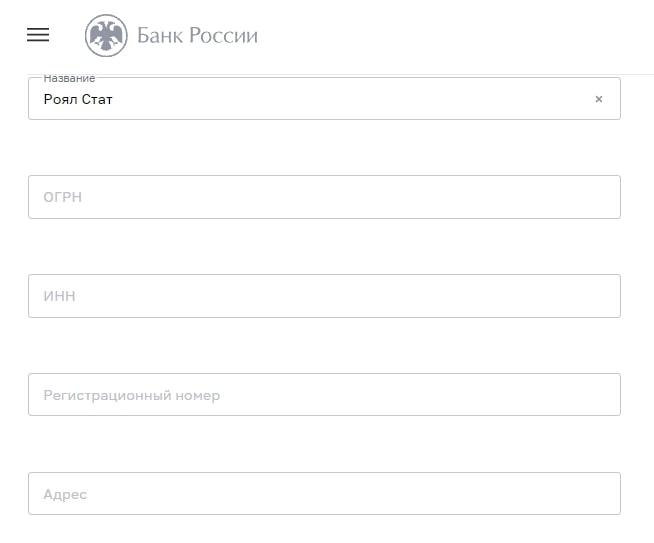The image size is (654, 543).
Task: Open the hamburger navigation menu
Action: tap(38, 35)
